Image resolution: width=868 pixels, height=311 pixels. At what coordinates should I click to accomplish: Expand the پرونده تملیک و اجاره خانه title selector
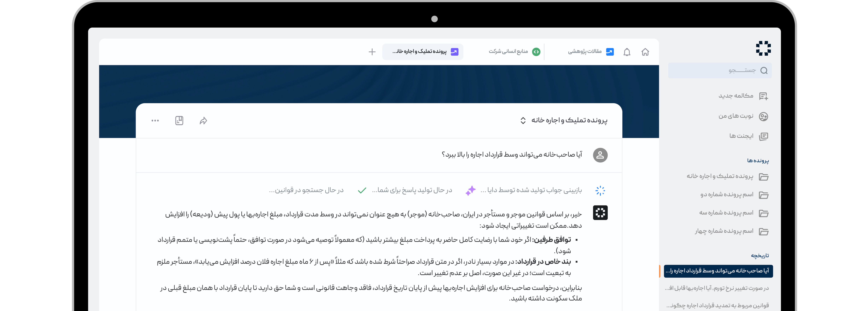(x=523, y=120)
